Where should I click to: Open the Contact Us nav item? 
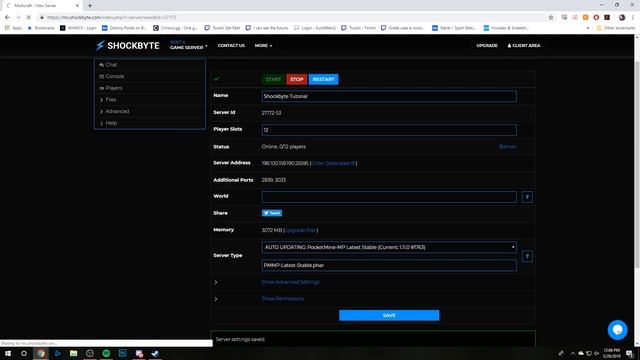(x=231, y=45)
